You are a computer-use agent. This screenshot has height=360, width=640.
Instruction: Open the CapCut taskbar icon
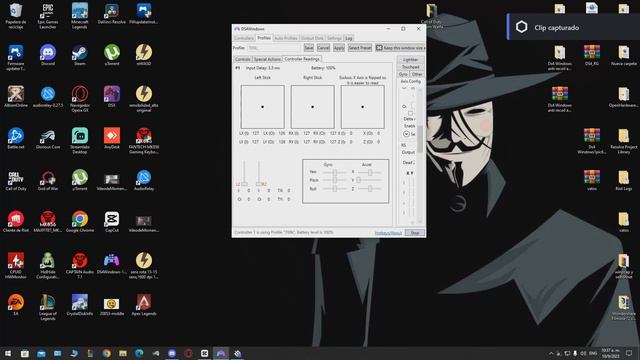click(204, 353)
